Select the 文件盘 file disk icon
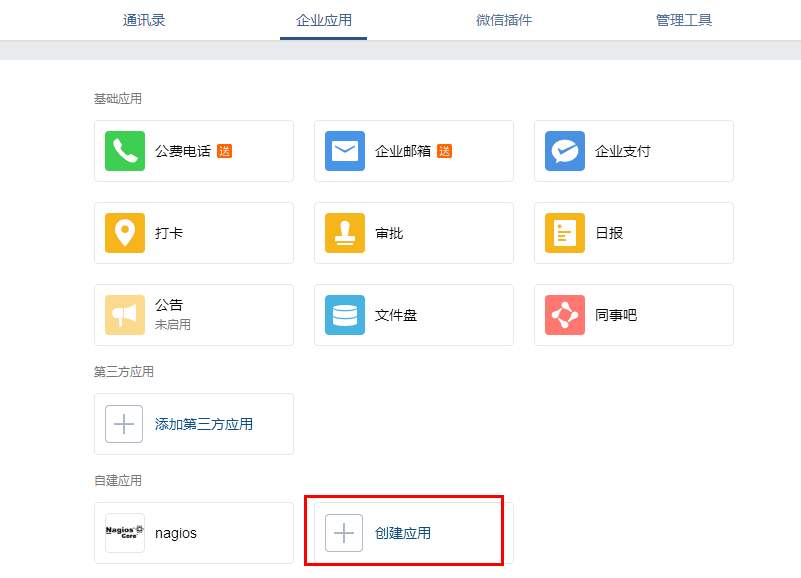The width and height of the screenshot is (801, 578). pyautogui.click(x=345, y=315)
